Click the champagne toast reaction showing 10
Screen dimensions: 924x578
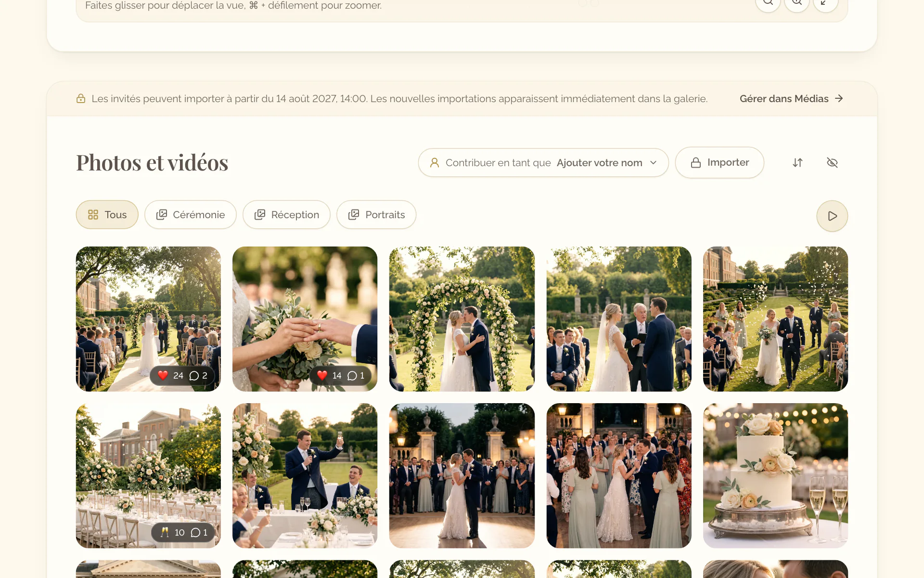(x=172, y=532)
